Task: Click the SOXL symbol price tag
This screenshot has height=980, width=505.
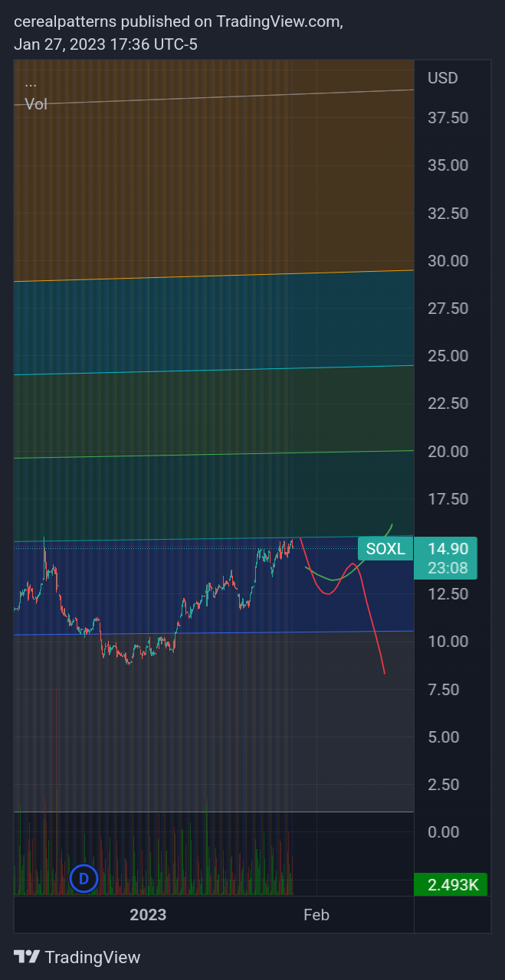Action: 385,548
